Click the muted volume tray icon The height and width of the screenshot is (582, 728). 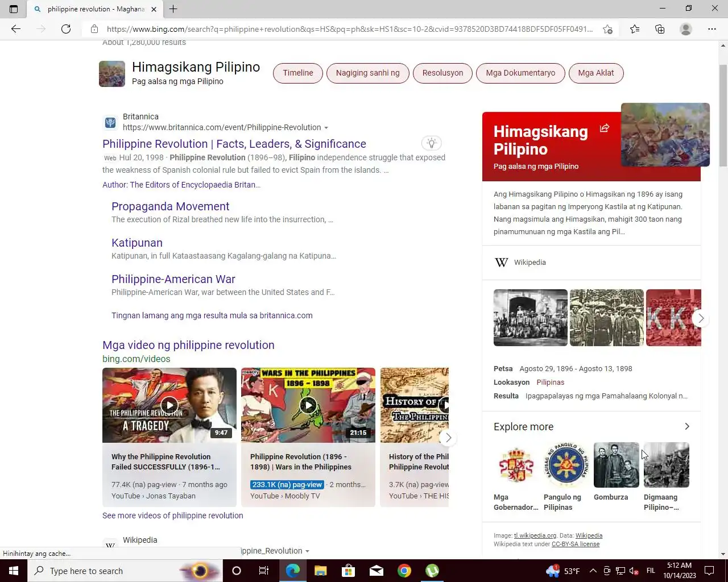634,571
